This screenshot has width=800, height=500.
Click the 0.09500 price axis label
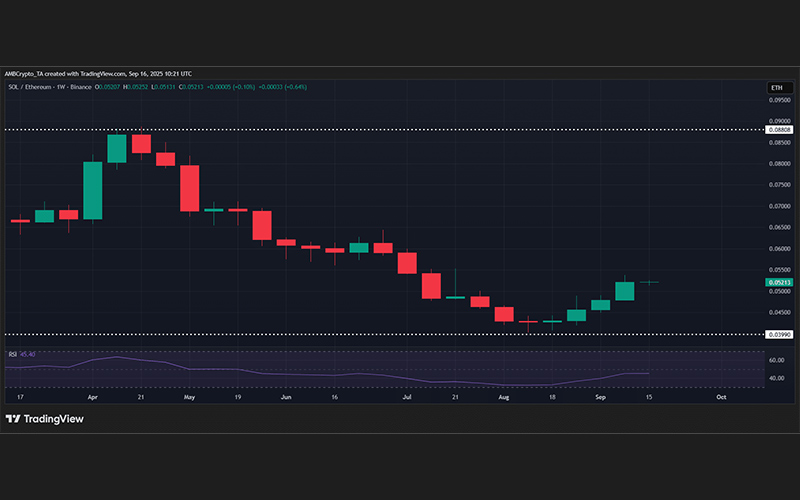coord(780,100)
